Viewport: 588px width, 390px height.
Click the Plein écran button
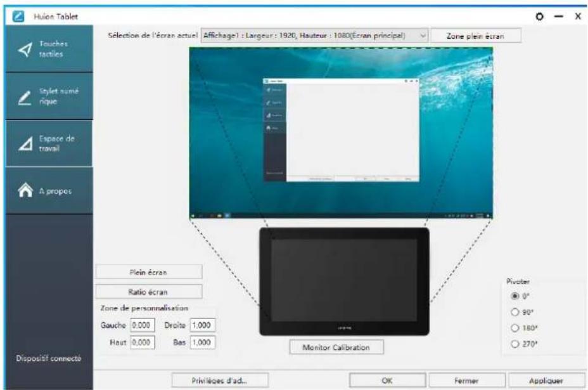pyautogui.click(x=149, y=272)
